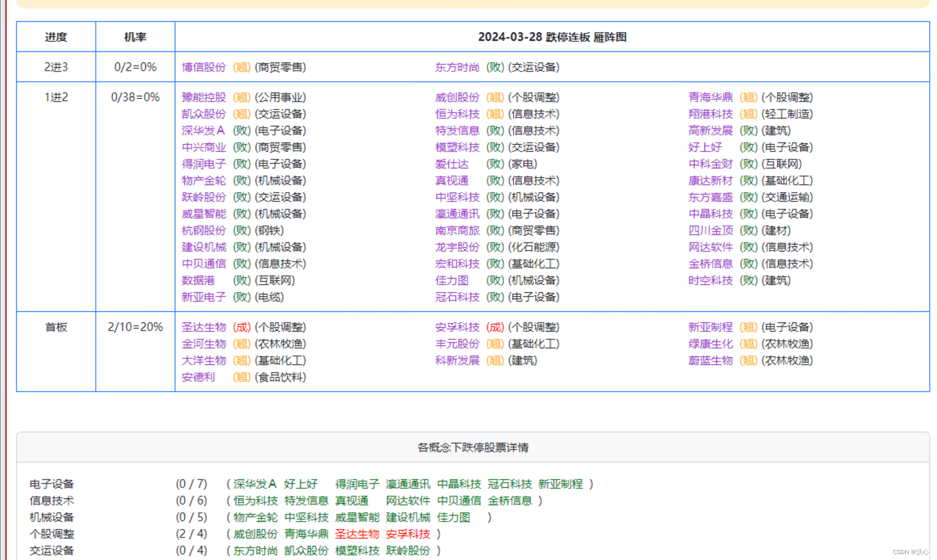The image size is (937, 560).
Task: Open the 康达新材 stock link
Action: [710, 181]
